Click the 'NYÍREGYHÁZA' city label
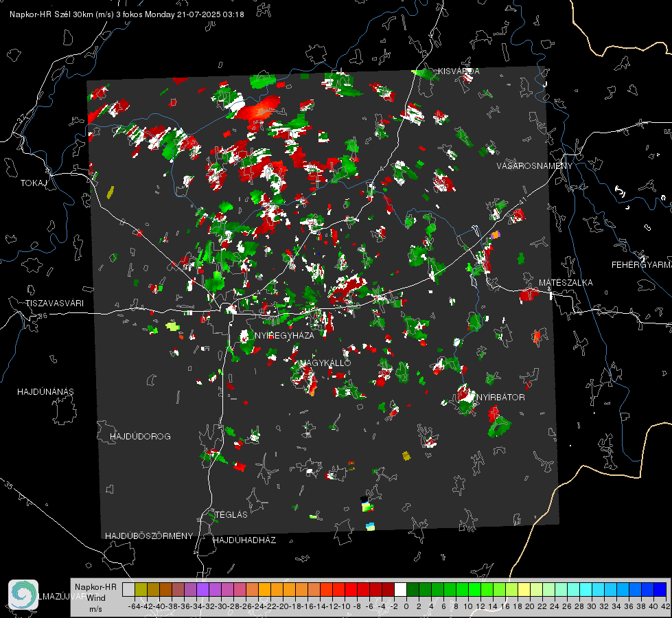Screen dimensions: 672x618 coord(285,335)
